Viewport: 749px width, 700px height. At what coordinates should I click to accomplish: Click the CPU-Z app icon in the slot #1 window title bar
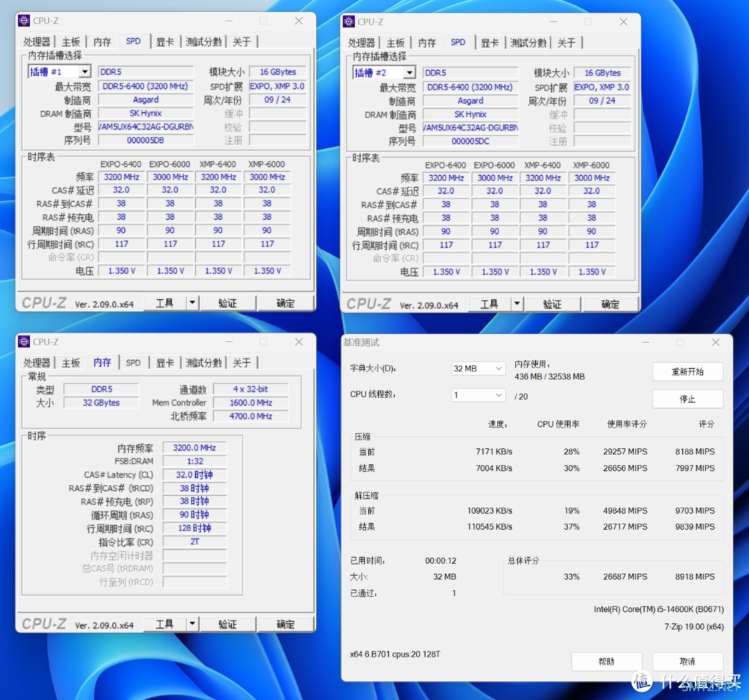coord(24,21)
